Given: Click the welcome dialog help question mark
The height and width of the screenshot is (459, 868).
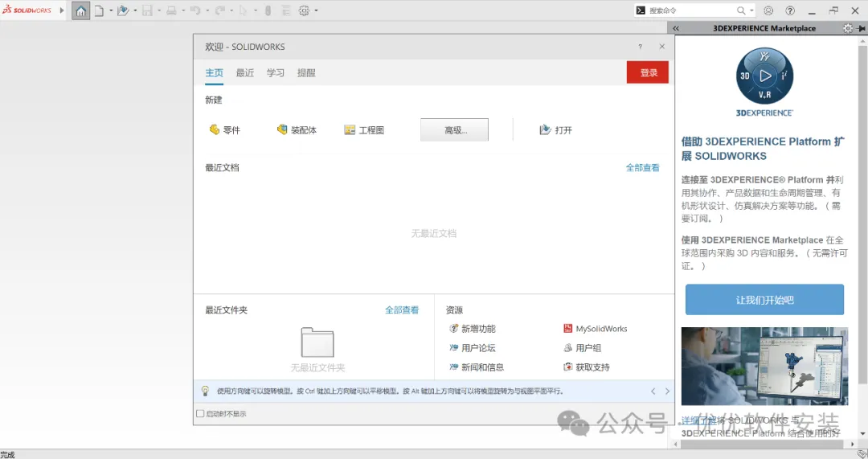Looking at the screenshot, I should coord(641,47).
